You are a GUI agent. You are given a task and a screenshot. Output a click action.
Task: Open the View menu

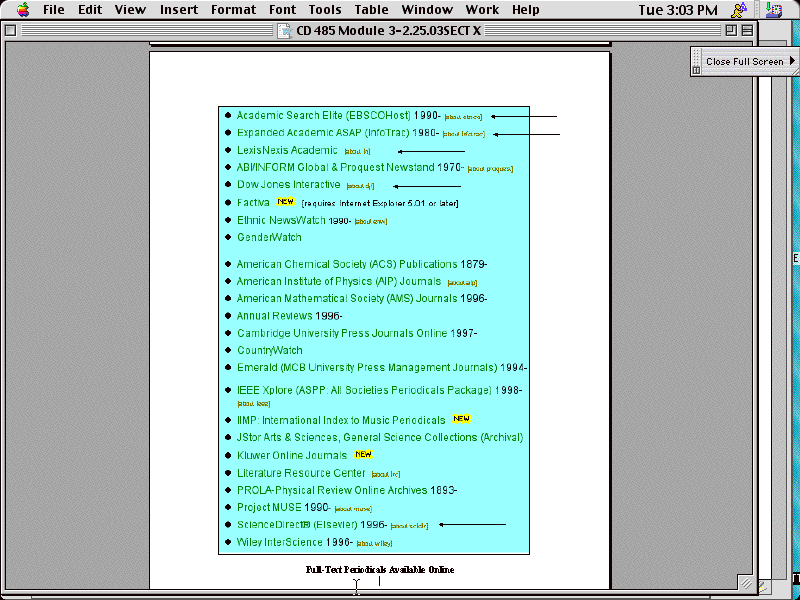[130, 10]
